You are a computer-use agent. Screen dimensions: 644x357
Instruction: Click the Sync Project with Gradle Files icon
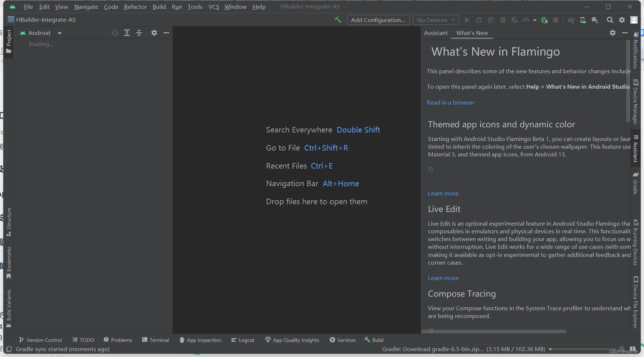click(x=571, y=20)
